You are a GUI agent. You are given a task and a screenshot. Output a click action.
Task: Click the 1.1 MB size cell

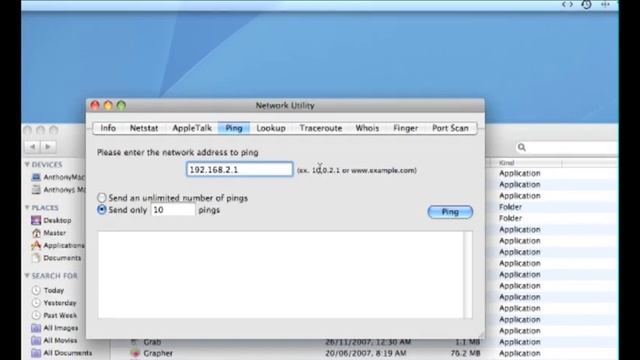pos(467,342)
